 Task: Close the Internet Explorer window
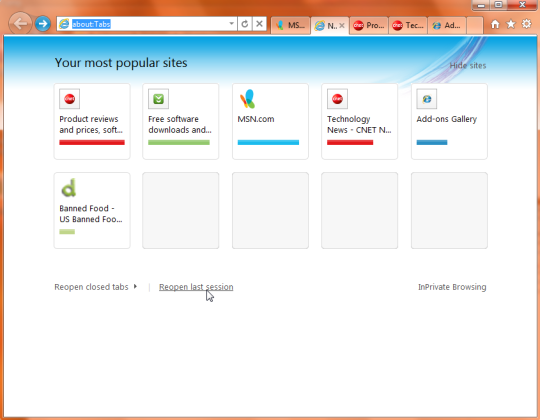point(522,5)
